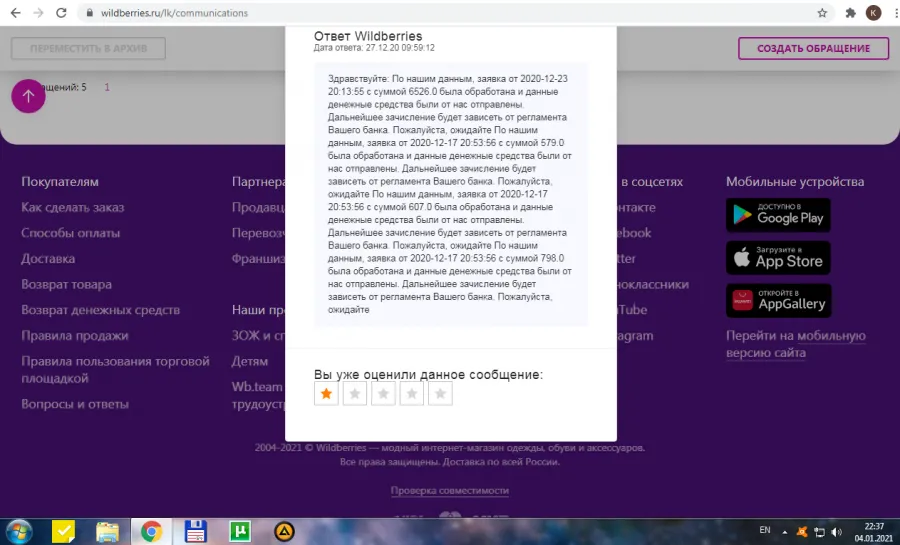
Task: Click the Покупателям footer heading
Action: pos(60,182)
